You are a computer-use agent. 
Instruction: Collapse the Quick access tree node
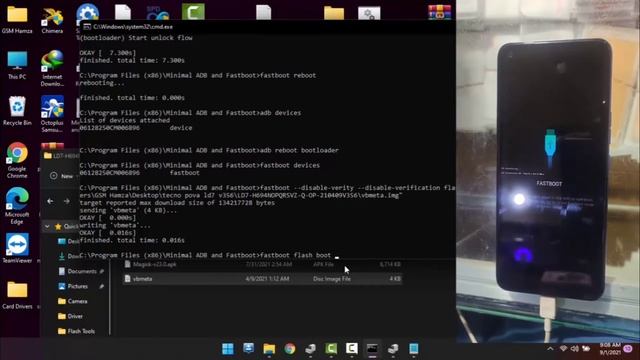click(x=47, y=226)
